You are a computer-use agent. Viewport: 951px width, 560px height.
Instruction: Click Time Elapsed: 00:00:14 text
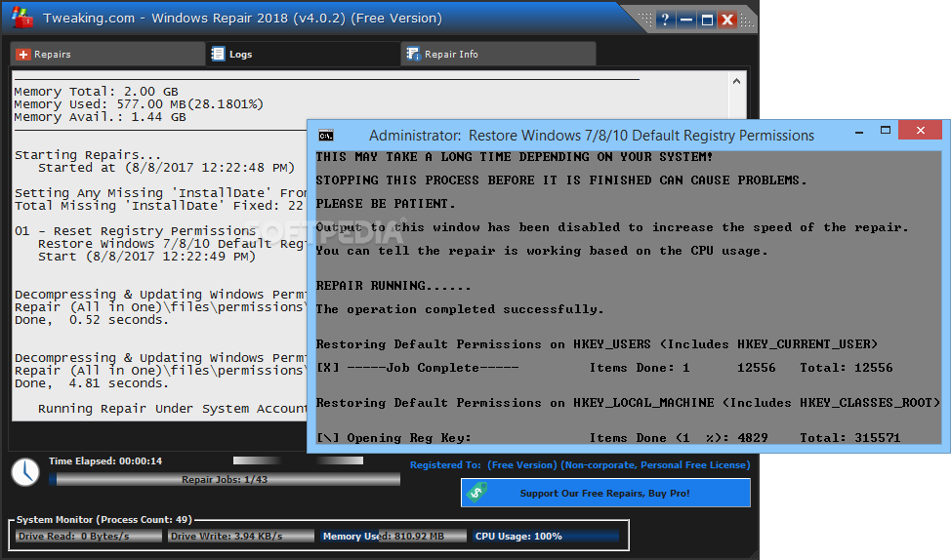(x=105, y=461)
